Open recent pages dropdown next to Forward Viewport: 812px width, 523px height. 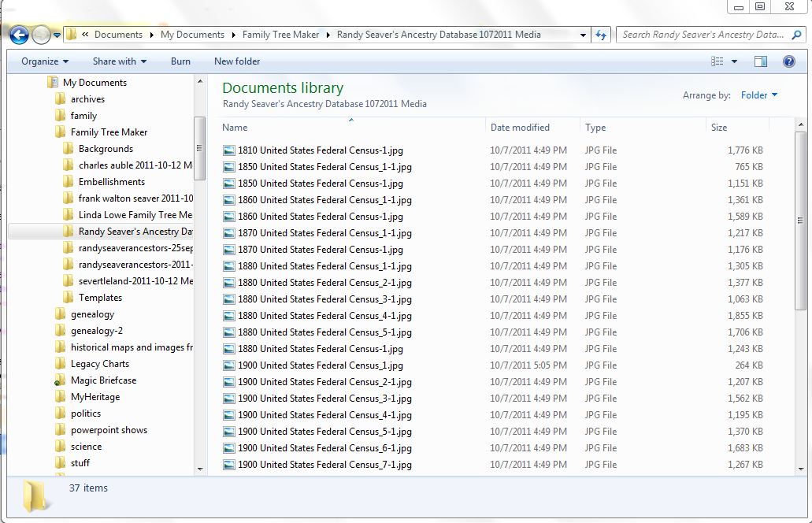point(57,35)
